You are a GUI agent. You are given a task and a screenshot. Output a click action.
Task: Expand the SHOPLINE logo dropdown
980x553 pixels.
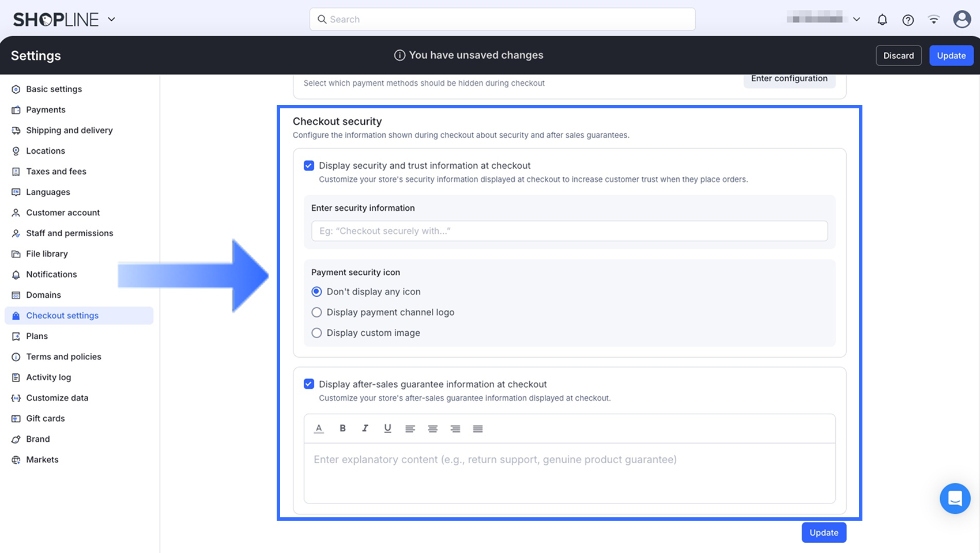(x=111, y=20)
